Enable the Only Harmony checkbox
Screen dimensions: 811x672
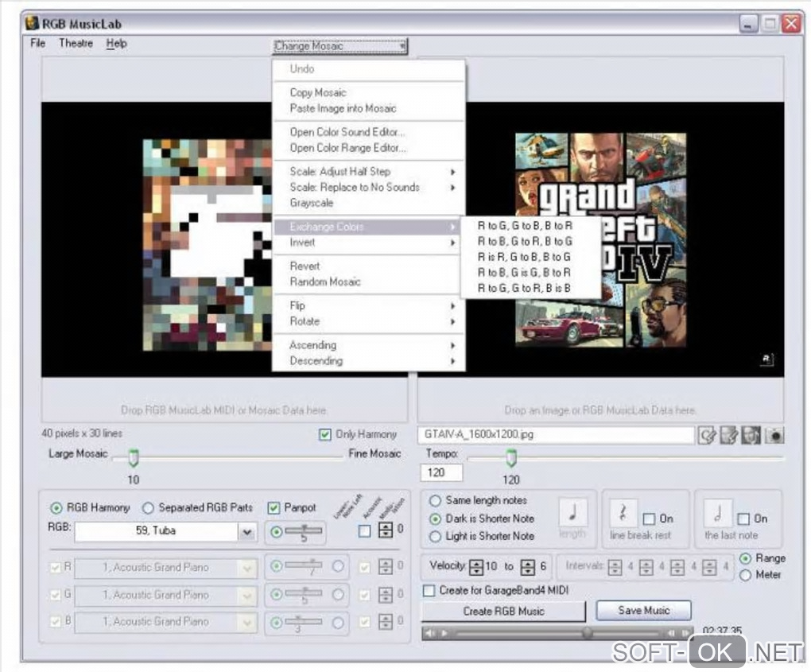325,434
